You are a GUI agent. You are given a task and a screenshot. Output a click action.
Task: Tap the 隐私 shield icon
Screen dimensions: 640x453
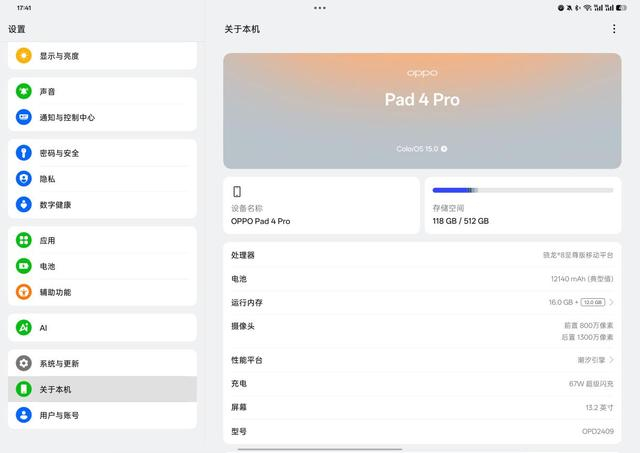click(24, 179)
